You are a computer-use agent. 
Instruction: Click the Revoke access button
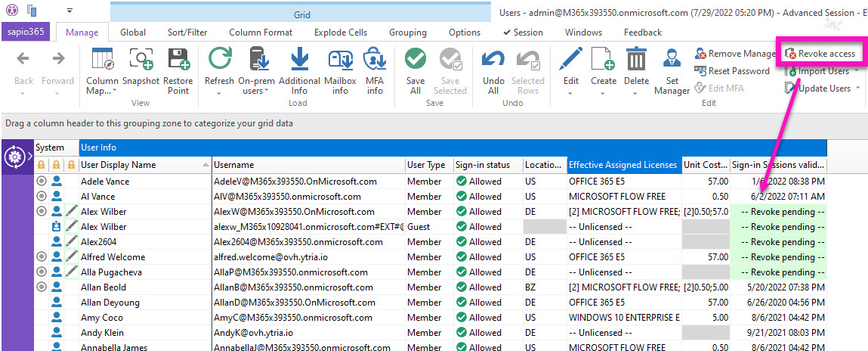point(820,54)
